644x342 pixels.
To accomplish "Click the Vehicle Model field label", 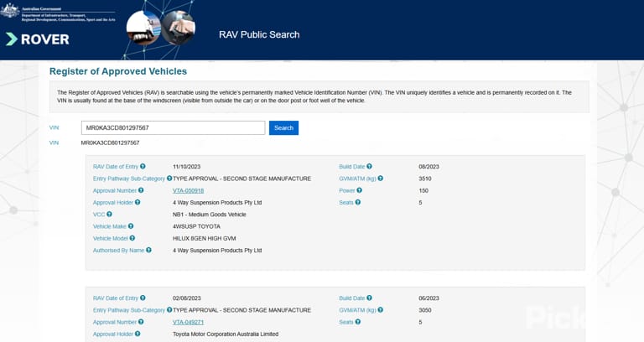I will (x=110, y=238).
